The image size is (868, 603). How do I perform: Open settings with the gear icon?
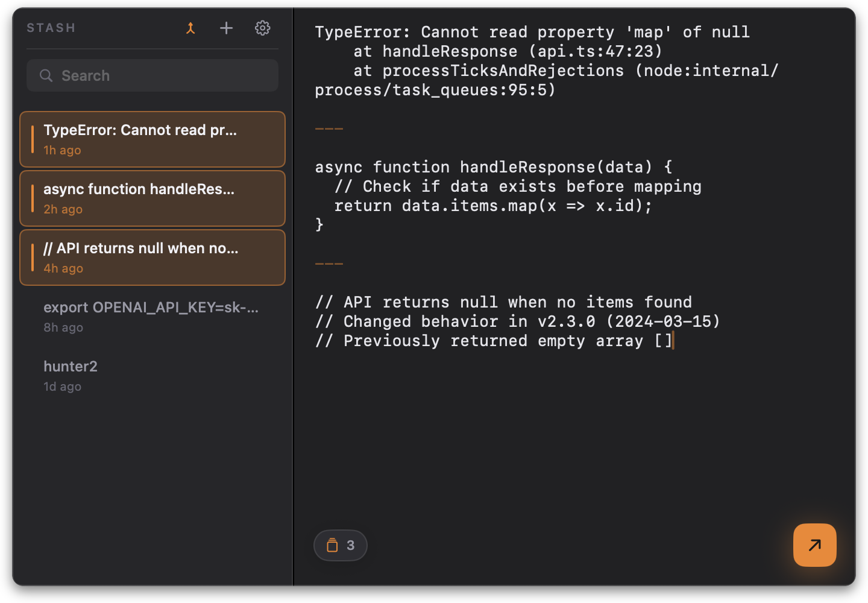(262, 28)
